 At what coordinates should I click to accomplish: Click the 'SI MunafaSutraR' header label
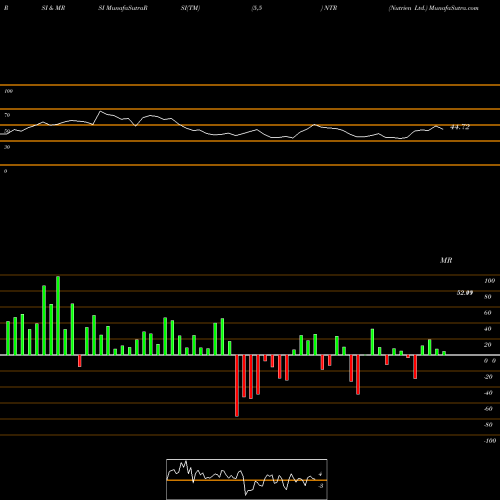coord(123,8)
